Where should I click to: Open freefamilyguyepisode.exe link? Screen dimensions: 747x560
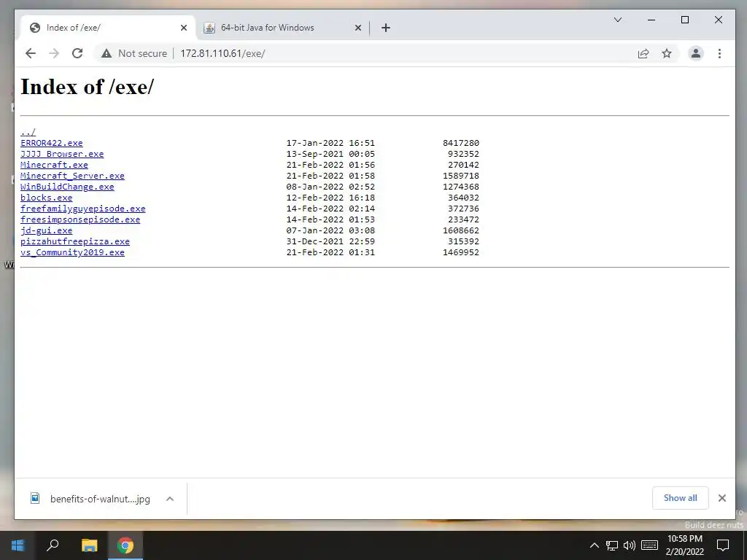point(83,209)
